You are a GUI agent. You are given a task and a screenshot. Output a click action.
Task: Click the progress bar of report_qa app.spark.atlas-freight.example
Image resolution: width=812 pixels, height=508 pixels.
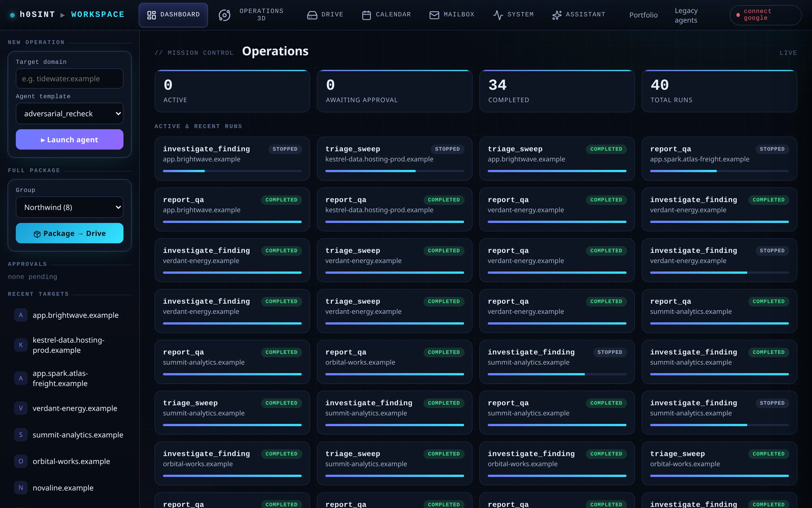[x=720, y=171]
